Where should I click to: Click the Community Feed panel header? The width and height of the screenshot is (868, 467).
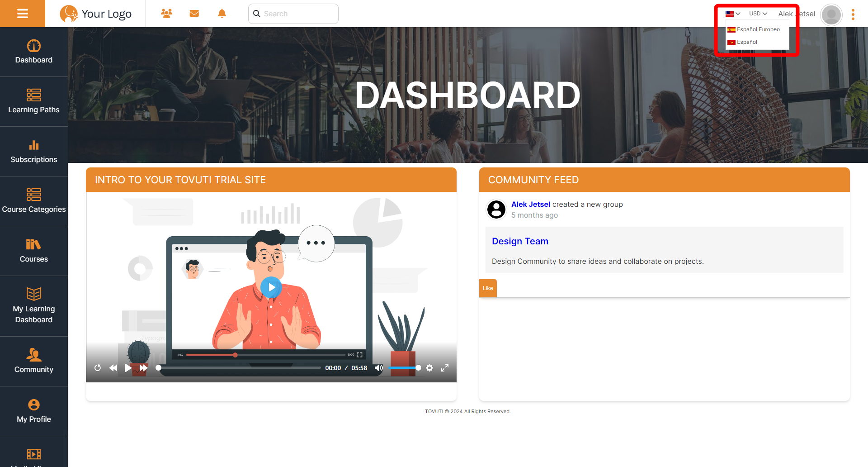[665, 180]
